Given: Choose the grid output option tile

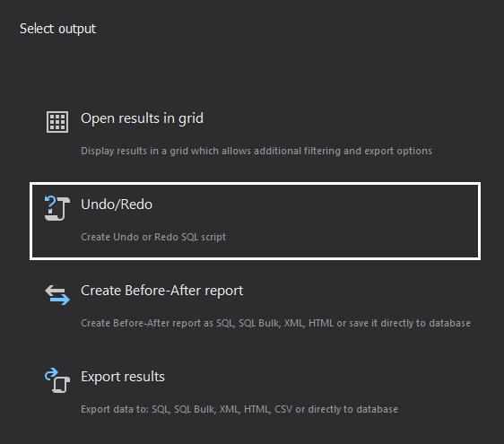Looking at the screenshot, I should coord(256,135).
